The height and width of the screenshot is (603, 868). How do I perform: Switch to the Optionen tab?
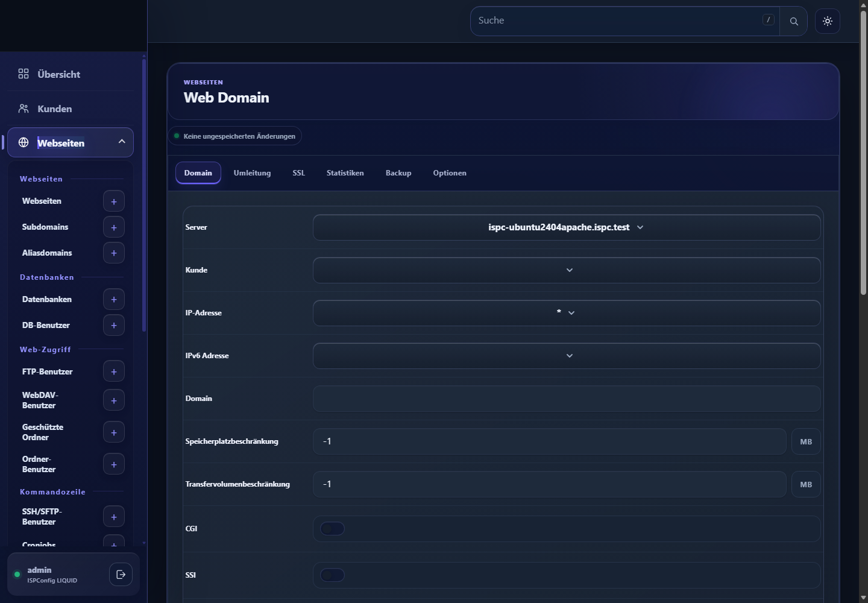tap(450, 173)
